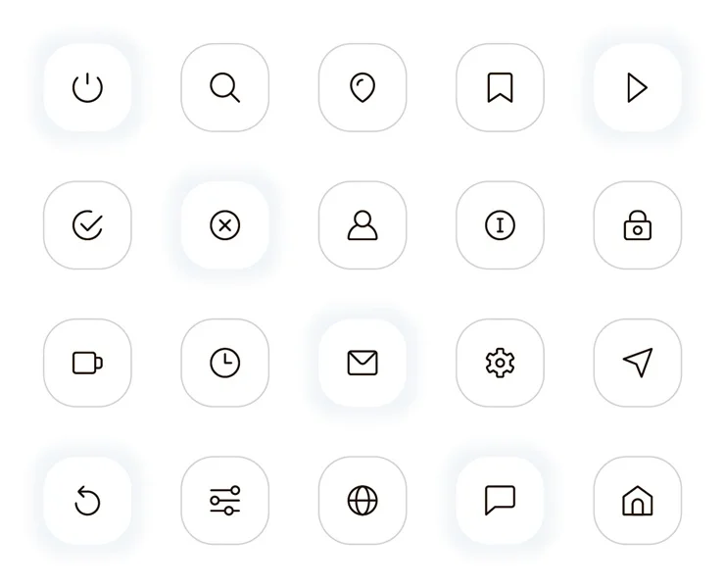The image size is (725, 588).
Task: Click the bookmark icon
Action: pos(500,87)
